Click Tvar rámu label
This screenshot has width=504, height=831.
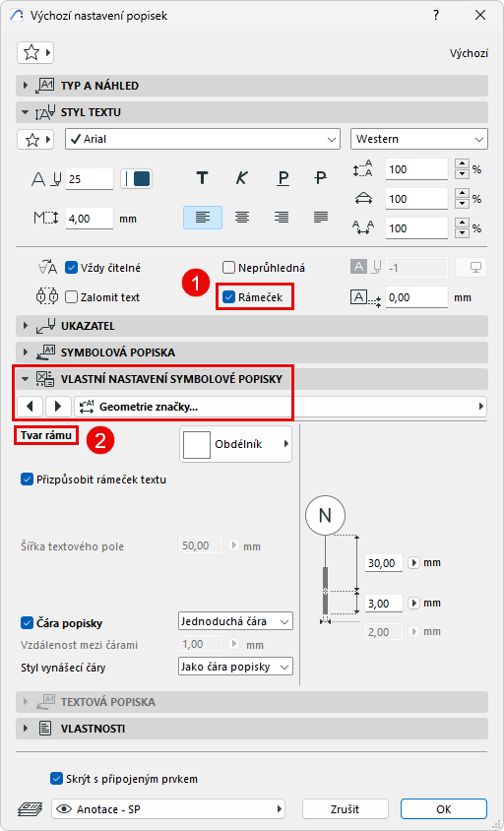(46, 435)
